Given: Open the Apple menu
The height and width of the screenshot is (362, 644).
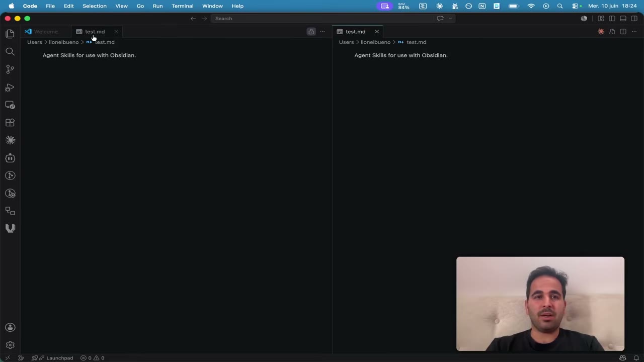Looking at the screenshot, I should click(11, 6).
